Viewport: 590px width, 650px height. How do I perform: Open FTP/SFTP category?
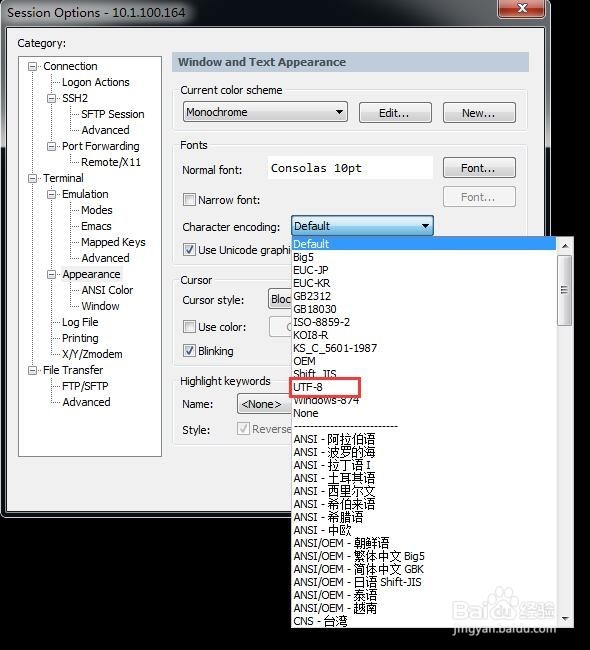click(85, 386)
